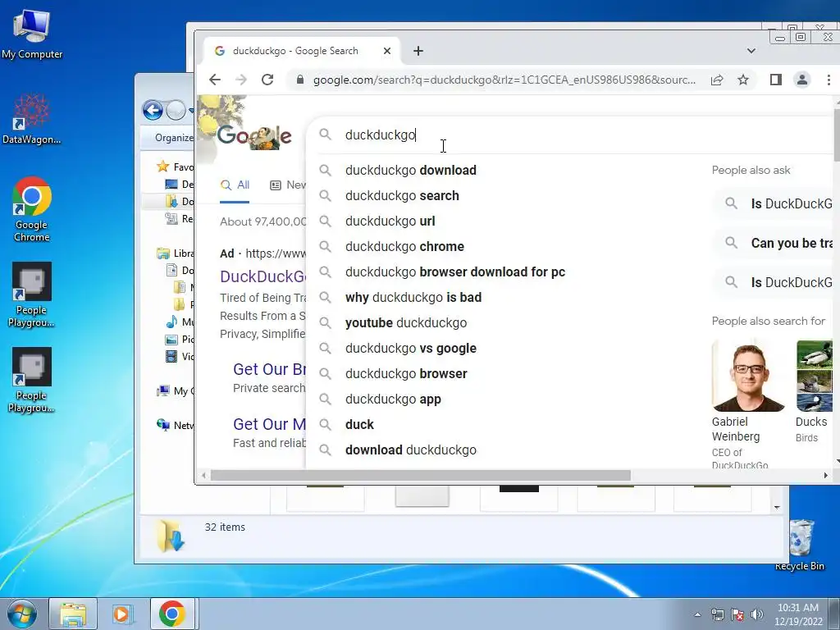This screenshot has height=630, width=840.
Task: Click the address bar URL text
Action: (504, 80)
